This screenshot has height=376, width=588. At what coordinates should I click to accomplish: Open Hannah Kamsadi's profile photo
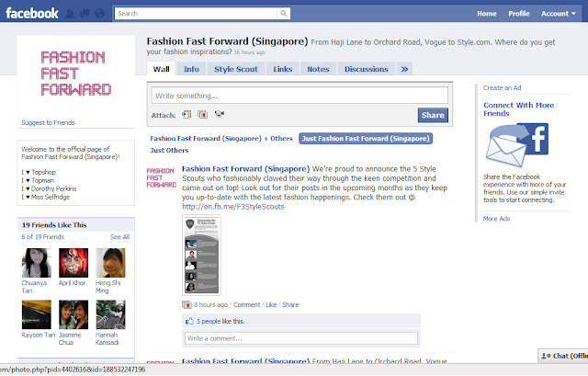click(110, 314)
